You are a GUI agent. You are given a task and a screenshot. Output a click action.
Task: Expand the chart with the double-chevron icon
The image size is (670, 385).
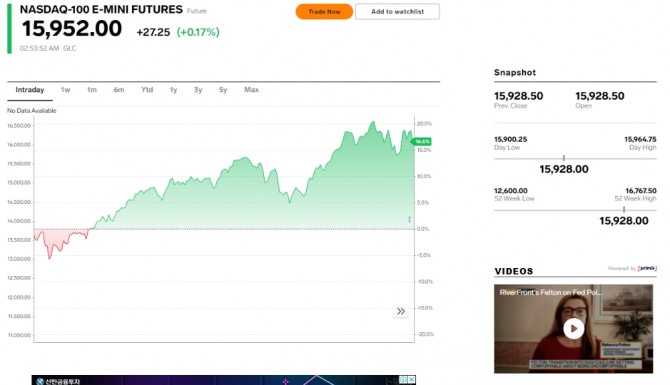pyautogui.click(x=401, y=311)
